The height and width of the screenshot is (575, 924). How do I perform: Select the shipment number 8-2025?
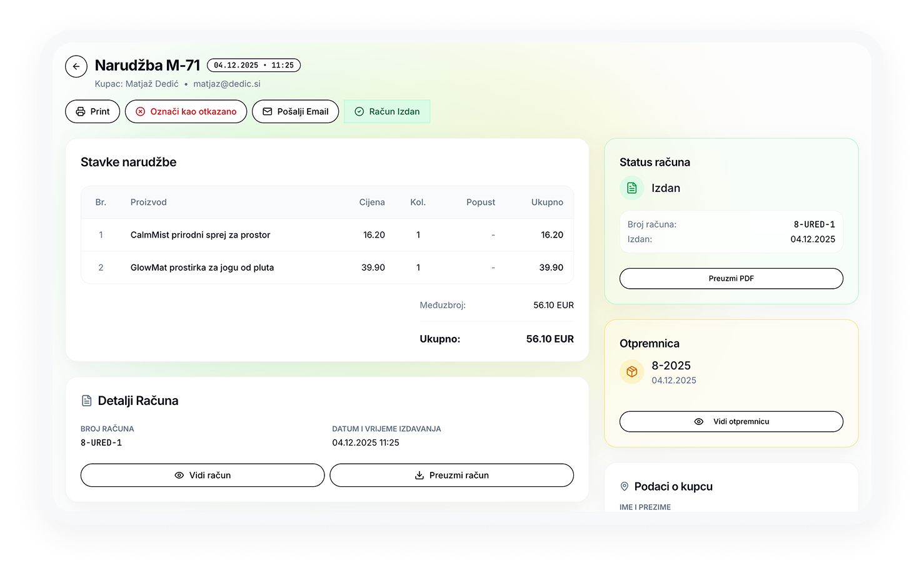coord(670,366)
